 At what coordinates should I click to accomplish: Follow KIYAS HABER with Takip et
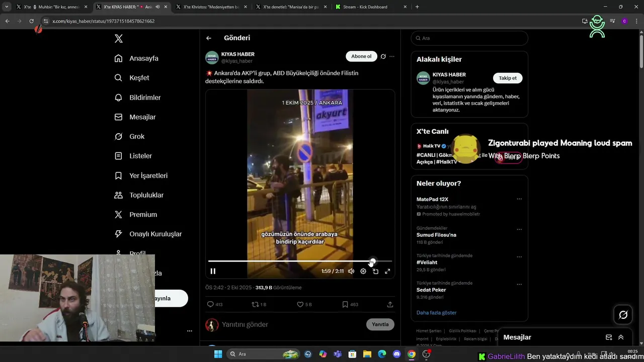pos(508,78)
